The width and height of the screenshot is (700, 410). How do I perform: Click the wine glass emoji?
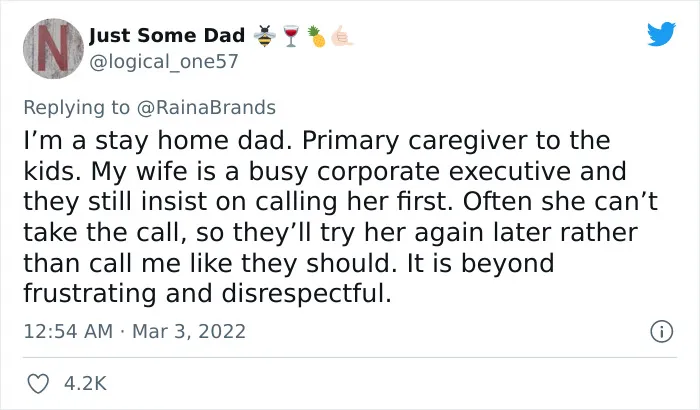[291, 36]
